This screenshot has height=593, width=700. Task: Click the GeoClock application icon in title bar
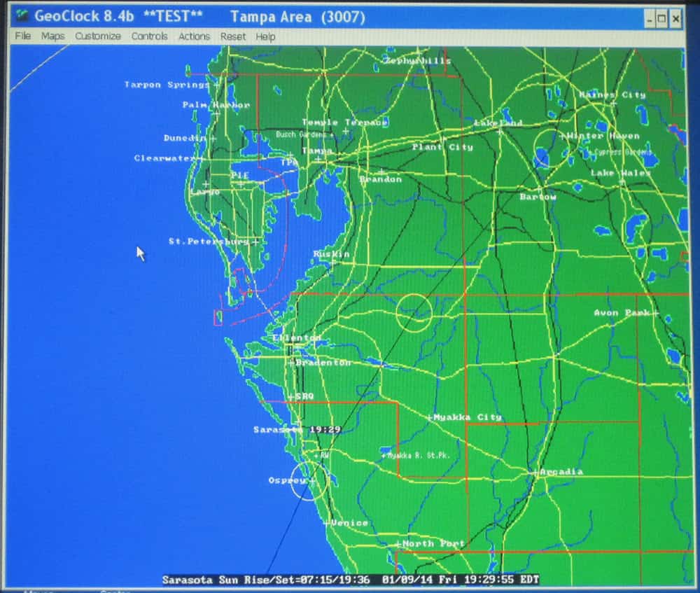coord(22,16)
